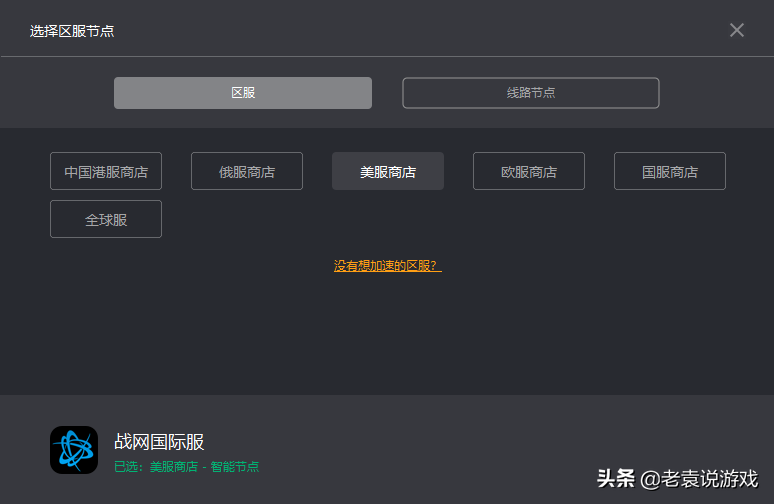Click the 战网国际服 game title
Image resolution: width=774 pixels, height=504 pixels.
(x=159, y=442)
